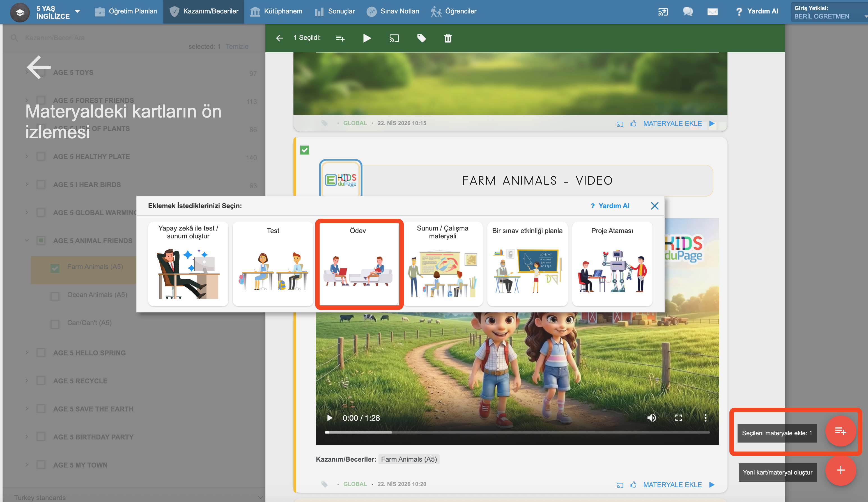Choose Bir sınav etkinliği planla card

[527, 263]
